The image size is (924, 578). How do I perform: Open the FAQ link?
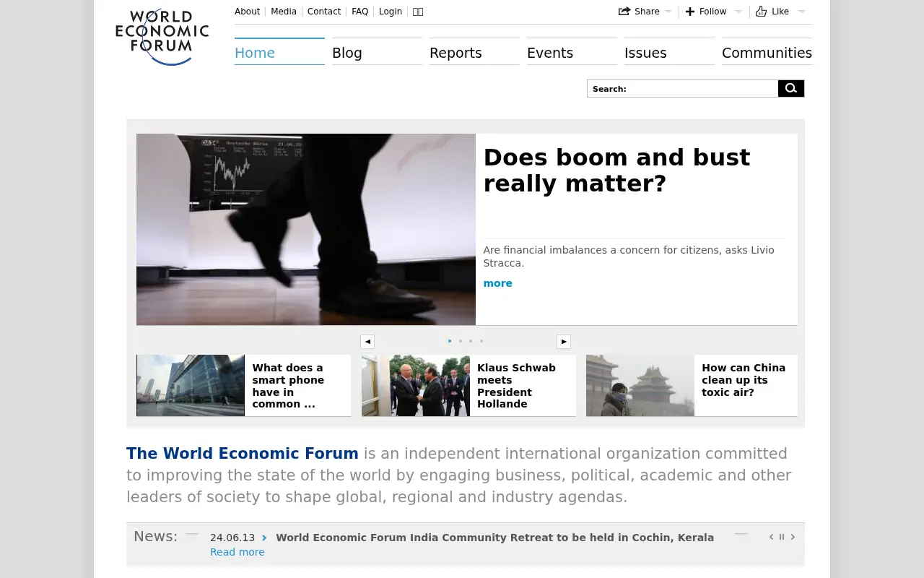click(x=359, y=12)
